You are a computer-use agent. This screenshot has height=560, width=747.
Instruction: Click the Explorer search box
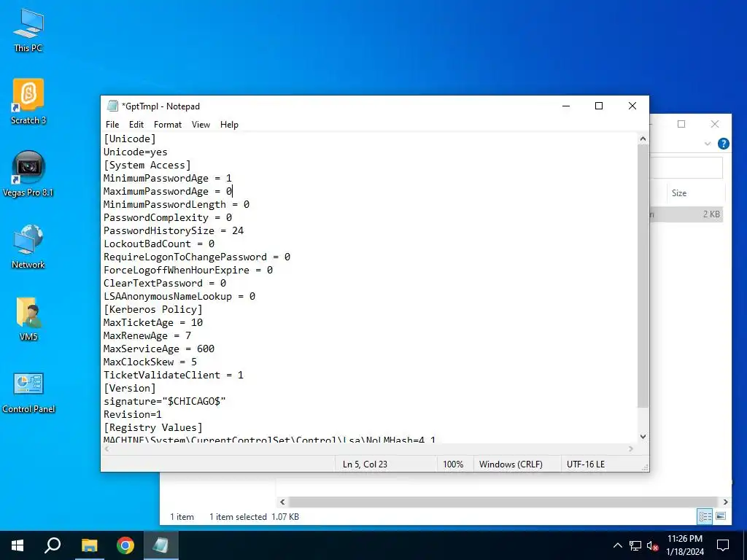coord(686,168)
